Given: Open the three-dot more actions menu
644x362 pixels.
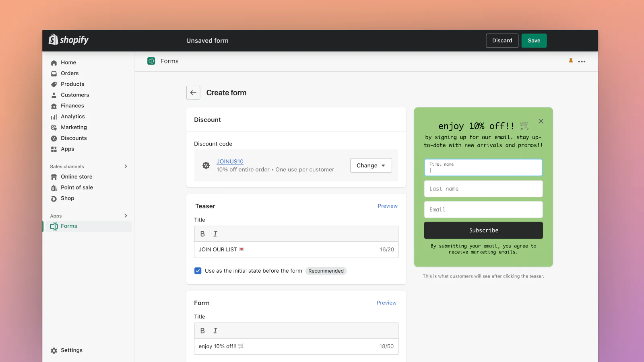Looking at the screenshot, I should coord(582,62).
